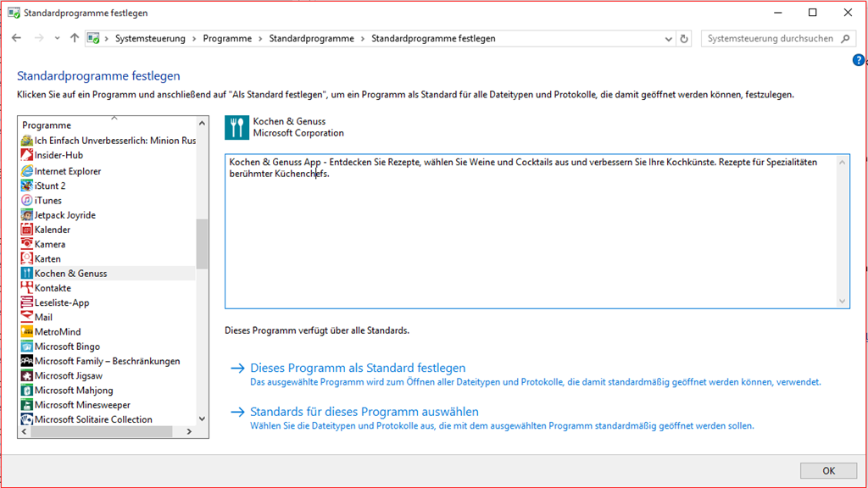Viewport: 868px width, 488px height.
Task: Click Standards für dieses Programm auswählen
Action: 364,412
